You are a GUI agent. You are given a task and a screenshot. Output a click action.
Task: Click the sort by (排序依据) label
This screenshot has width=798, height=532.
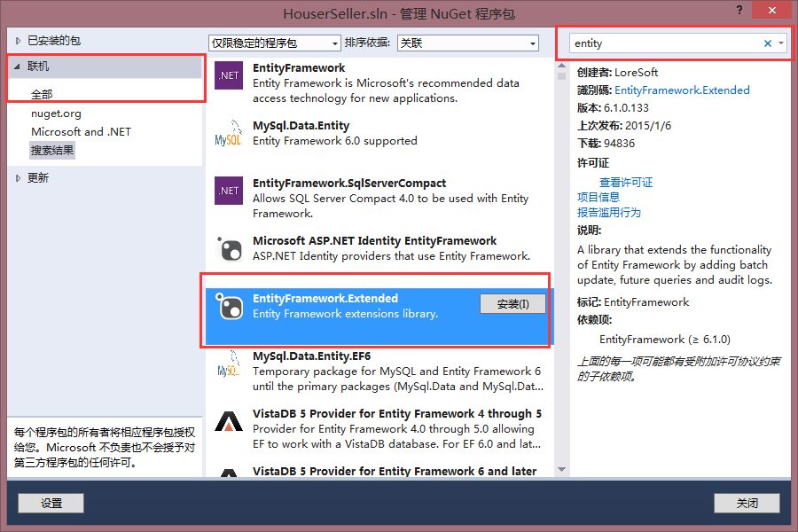tap(367, 43)
